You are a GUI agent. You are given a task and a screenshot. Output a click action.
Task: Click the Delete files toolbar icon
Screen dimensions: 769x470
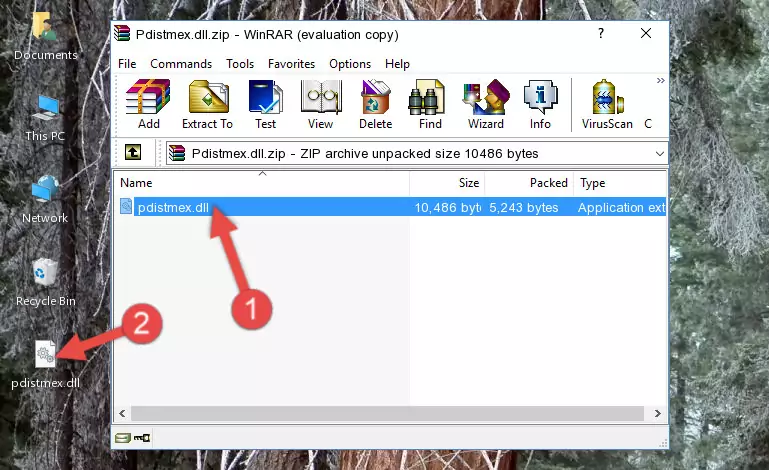point(375,104)
